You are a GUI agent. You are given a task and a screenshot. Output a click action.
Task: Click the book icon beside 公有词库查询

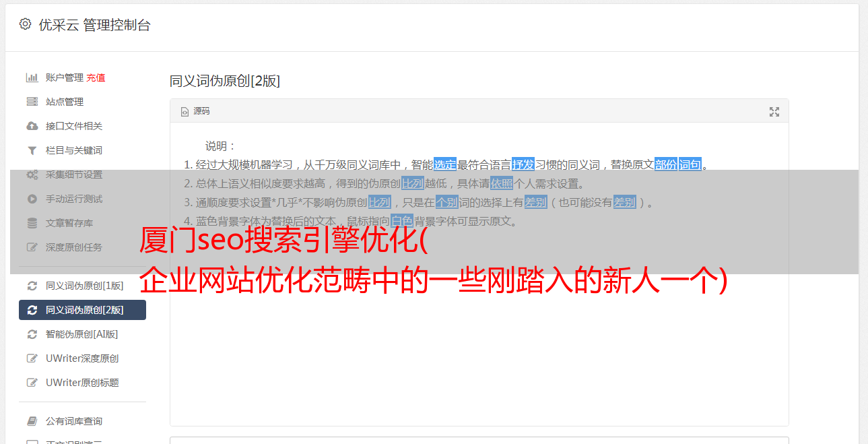[x=32, y=421]
